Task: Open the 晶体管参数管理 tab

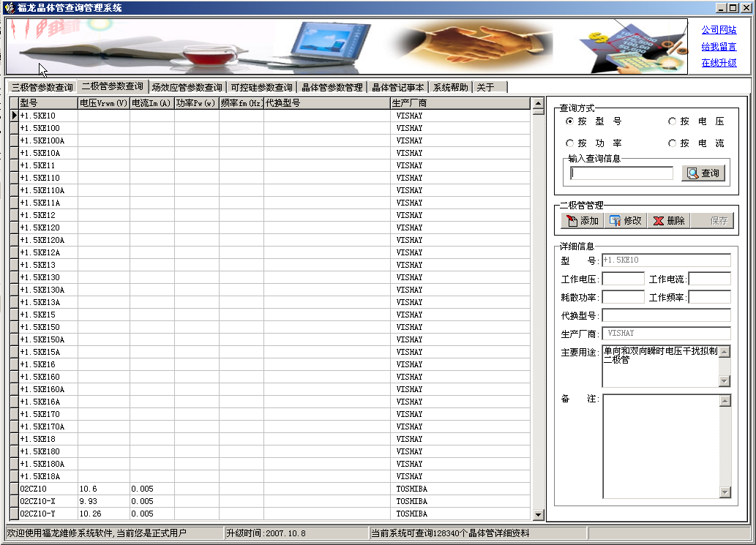Action: tap(332, 87)
